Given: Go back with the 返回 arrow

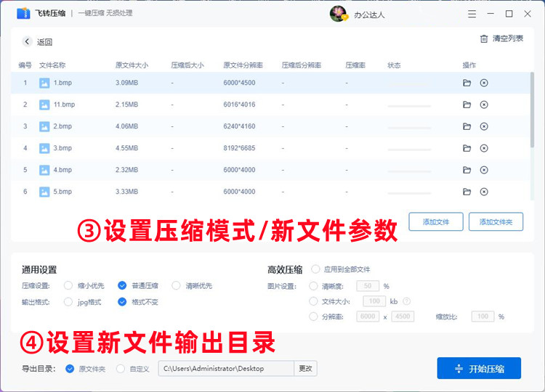Looking at the screenshot, I should tap(27, 41).
